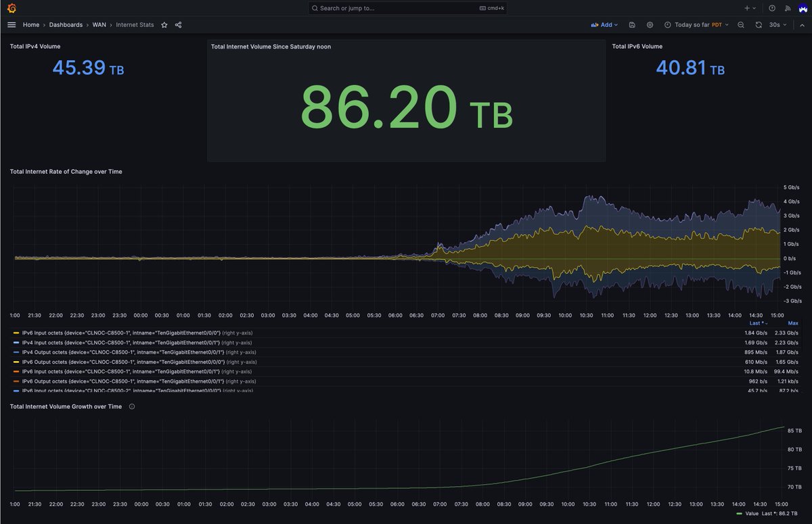Click the 45.39 TB IPv4 value
Image resolution: width=812 pixels, height=524 pixels.
click(88, 68)
